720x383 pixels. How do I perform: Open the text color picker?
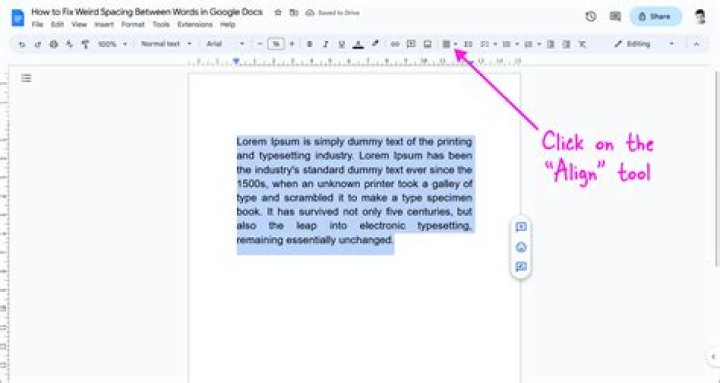358,44
